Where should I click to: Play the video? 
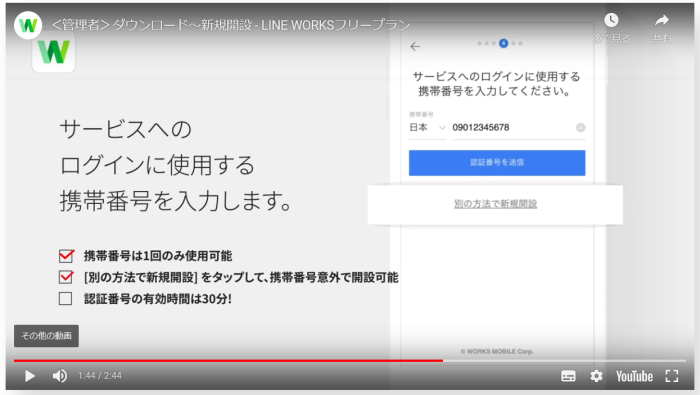point(29,376)
